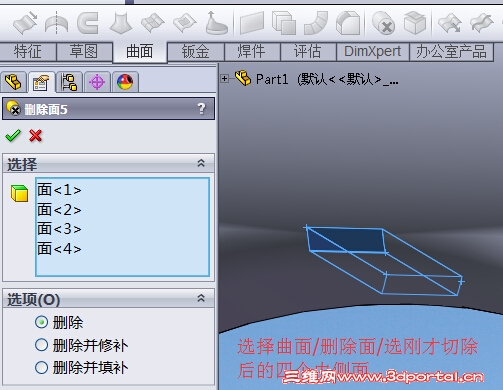Click the Trim Surface icon, last in the toolbar

pyautogui.click(x=482, y=23)
